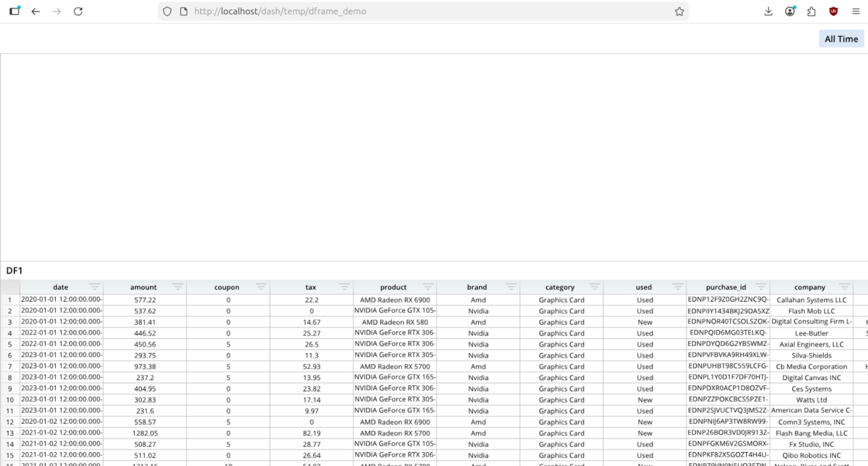Open browser extensions puzzle icon
The height and width of the screenshot is (466, 868).
(x=812, y=12)
